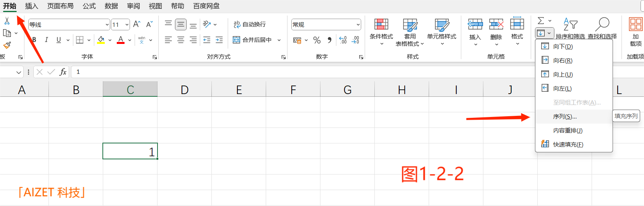The height and width of the screenshot is (206, 644).
Task: Click the formula bar enter checkmark
Action: (51, 72)
